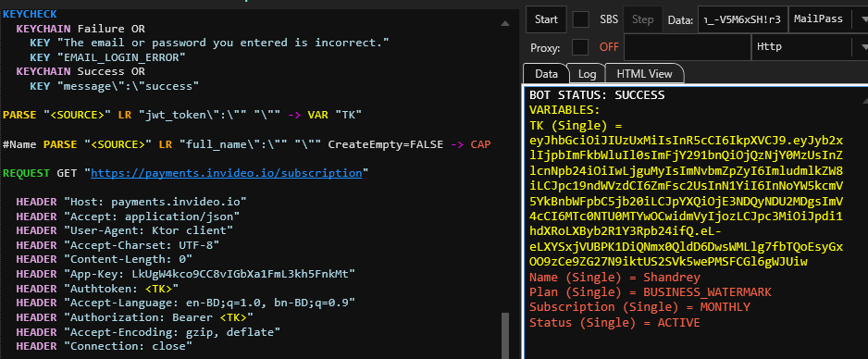
Task: Click the script editor scroll-up arrow
Action: (505, 24)
